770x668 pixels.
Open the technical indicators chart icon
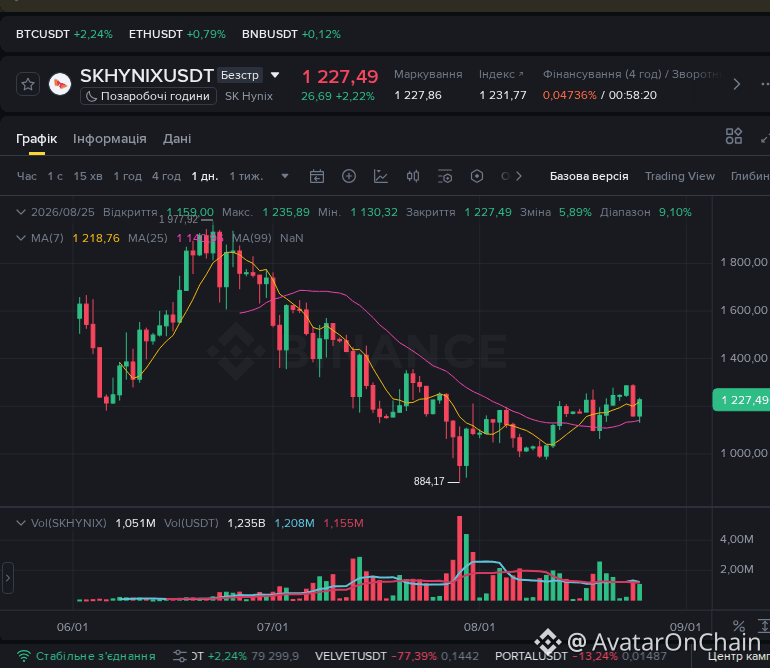click(x=381, y=176)
